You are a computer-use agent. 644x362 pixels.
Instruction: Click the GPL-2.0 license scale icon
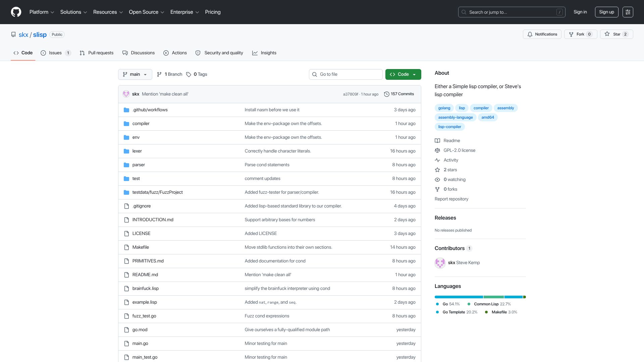coord(437,150)
